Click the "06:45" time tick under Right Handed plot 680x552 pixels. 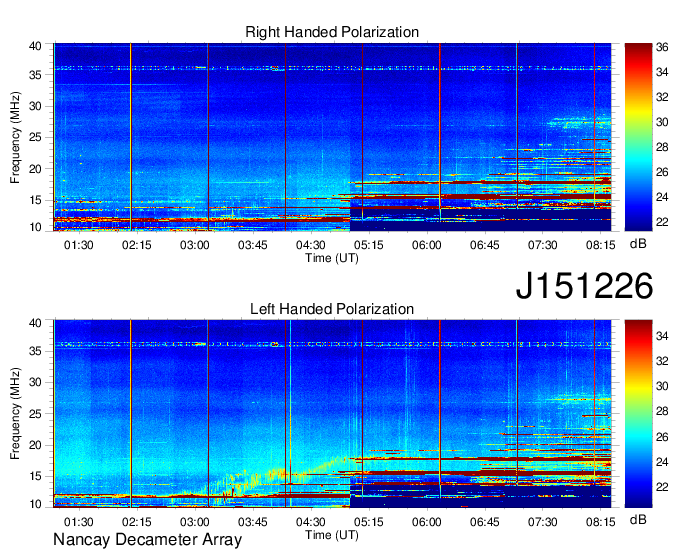click(484, 245)
